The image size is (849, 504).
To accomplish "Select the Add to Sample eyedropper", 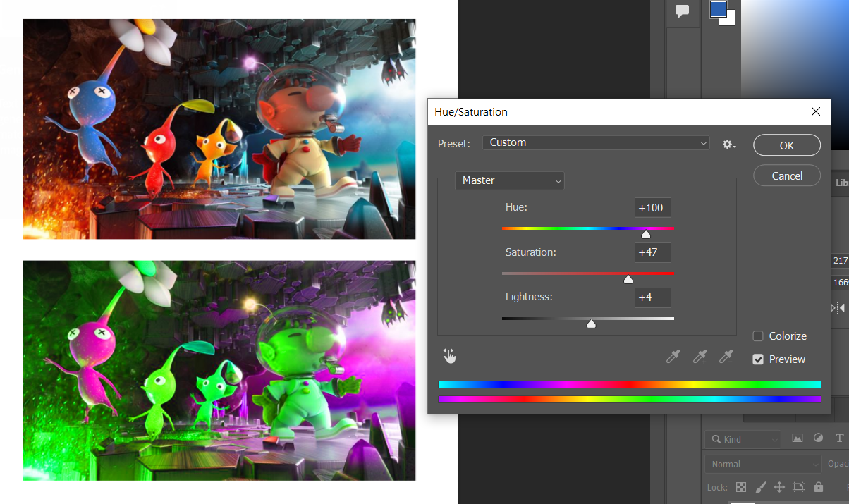I will pos(700,357).
